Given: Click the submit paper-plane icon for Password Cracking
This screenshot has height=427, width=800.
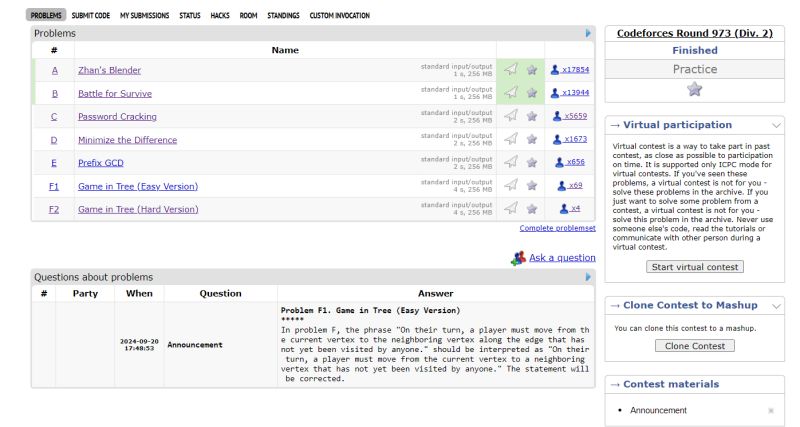Looking at the screenshot, I should click(x=510, y=116).
